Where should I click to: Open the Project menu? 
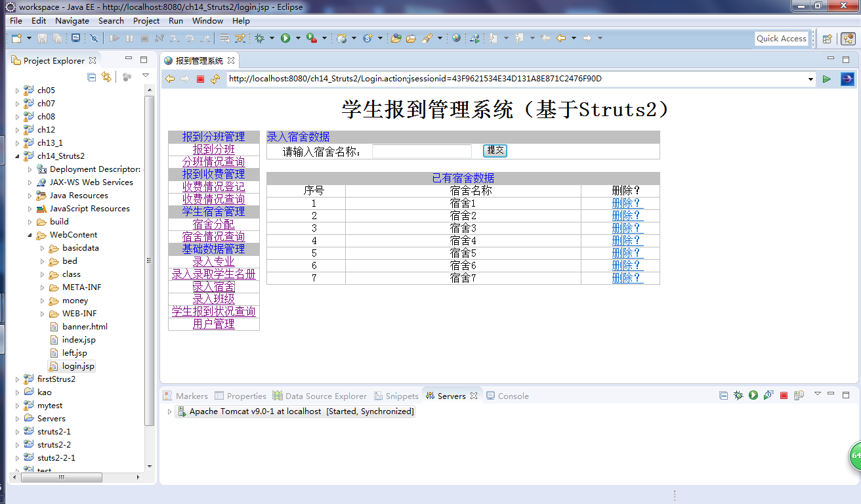tap(146, 20)
